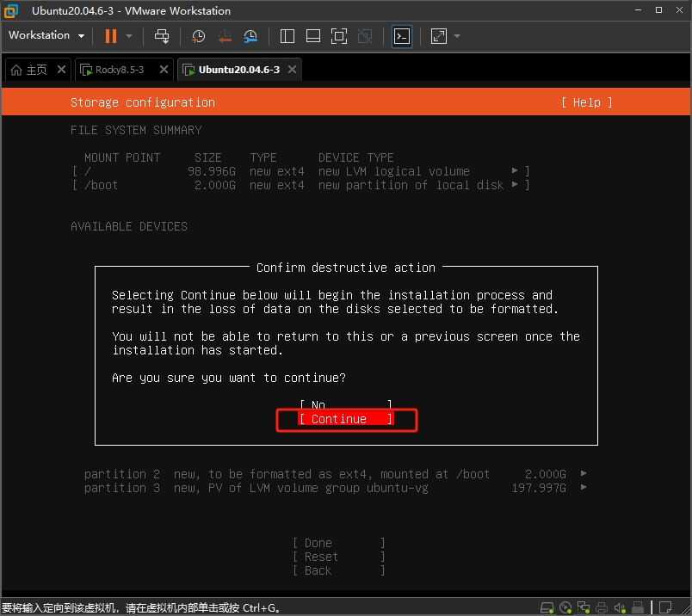Choose No in the confirm dialog
This screenshot has width=692, height=616.
coord(346,404)
